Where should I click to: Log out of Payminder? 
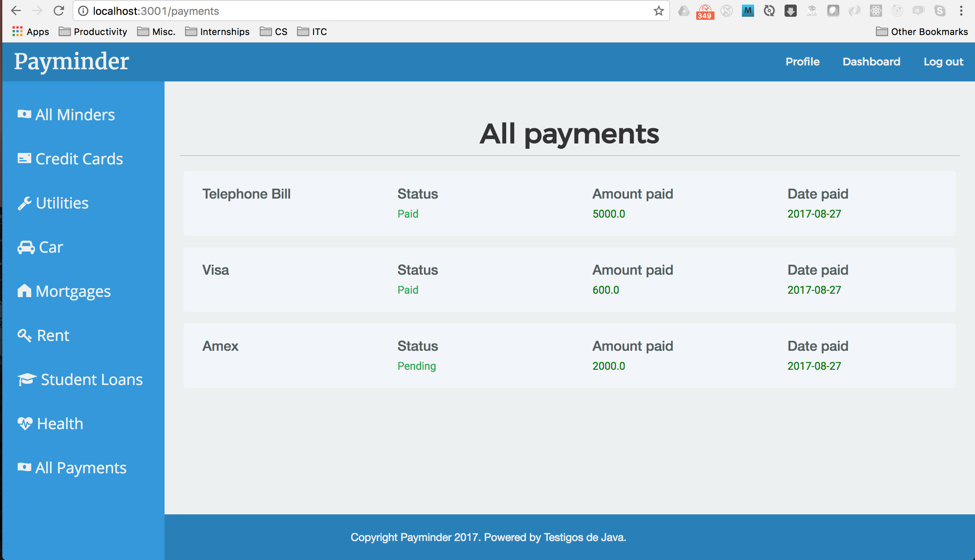[943, 62]
